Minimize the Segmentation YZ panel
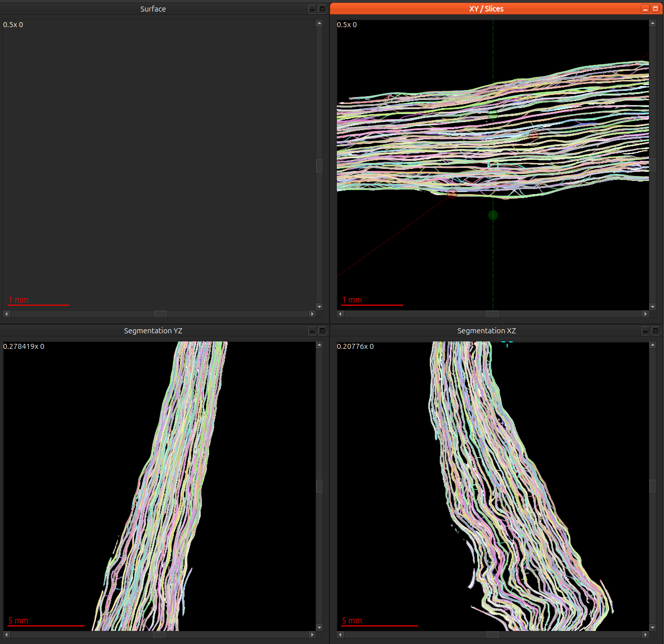 (x=312, y=331)
